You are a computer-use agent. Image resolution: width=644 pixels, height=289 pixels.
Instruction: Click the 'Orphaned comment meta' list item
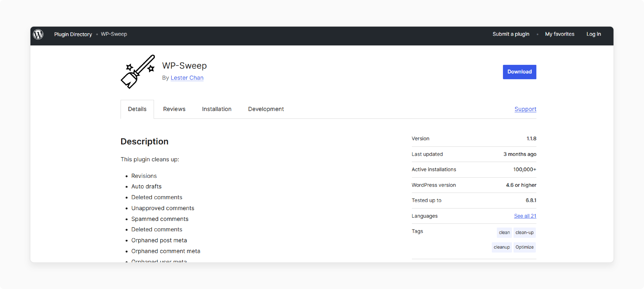tap(166, 251)
